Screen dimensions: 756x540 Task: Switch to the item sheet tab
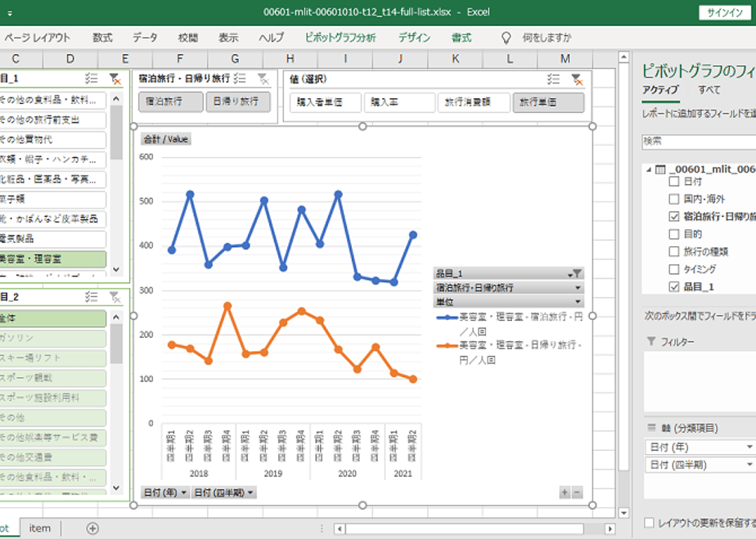(39, 529)
